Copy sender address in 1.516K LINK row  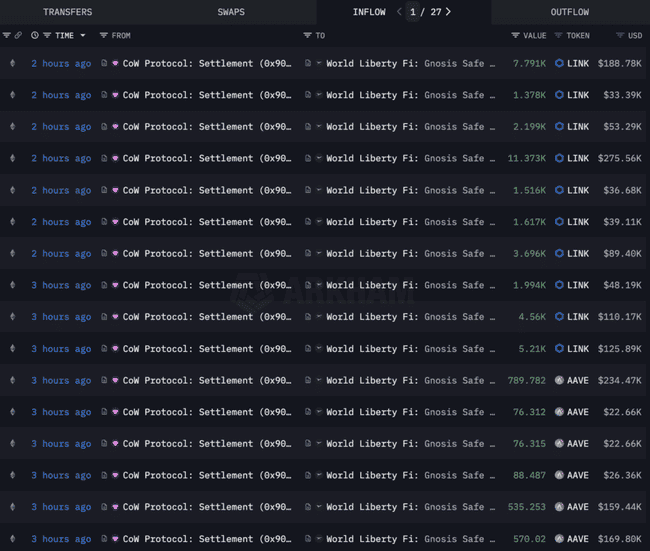pyautogui.click(x=104, y=190)
